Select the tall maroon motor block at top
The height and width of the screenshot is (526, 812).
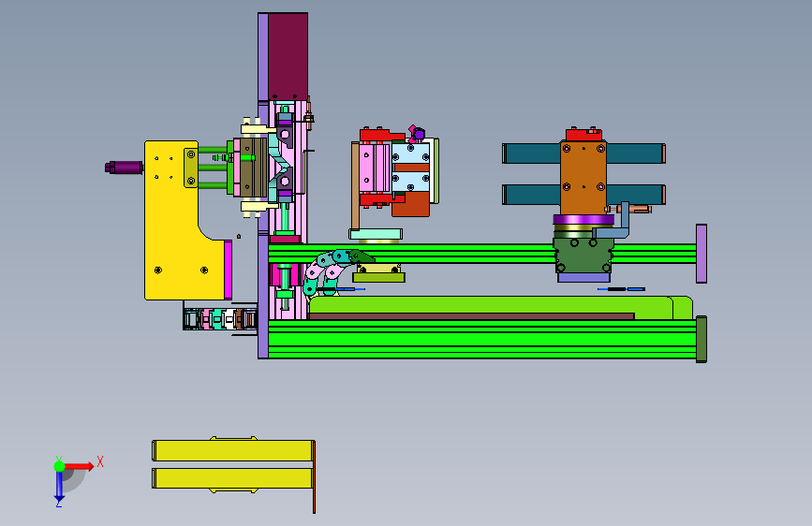coord(288,57)
